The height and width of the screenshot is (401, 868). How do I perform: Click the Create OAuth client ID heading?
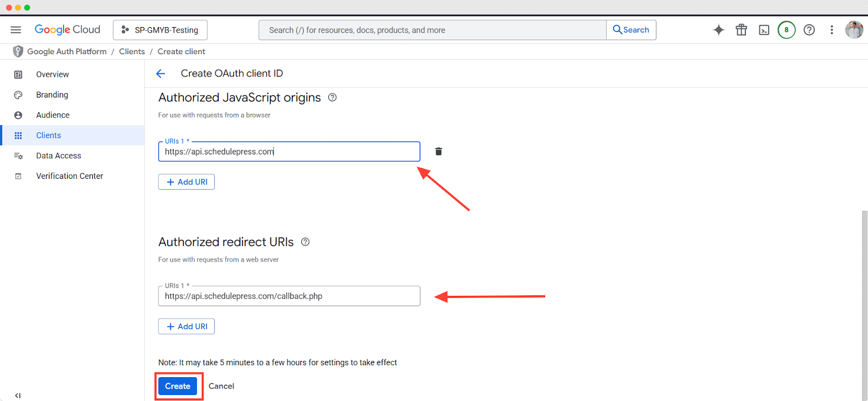tap(232, 74)
